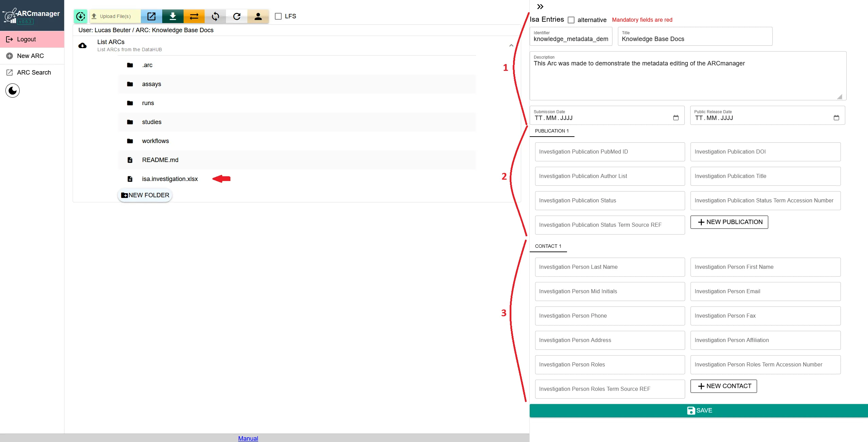The height and width of the screenshot is (442, 868).
Task: Click the dark green download toolbar icon
Action: [173, 16]
